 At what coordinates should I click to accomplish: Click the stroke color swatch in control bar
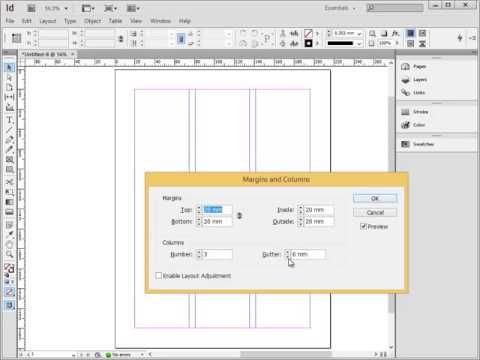(308, 43)
